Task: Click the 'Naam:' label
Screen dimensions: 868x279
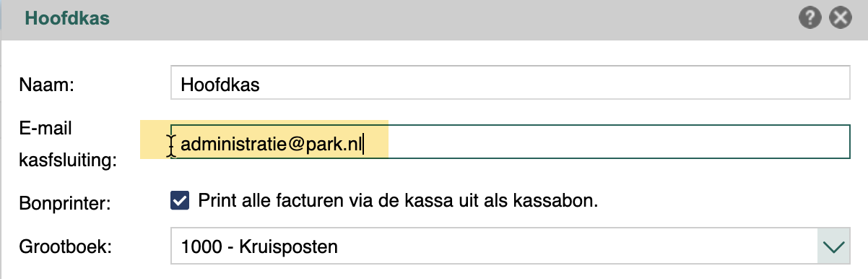Action: click(48, 85)
